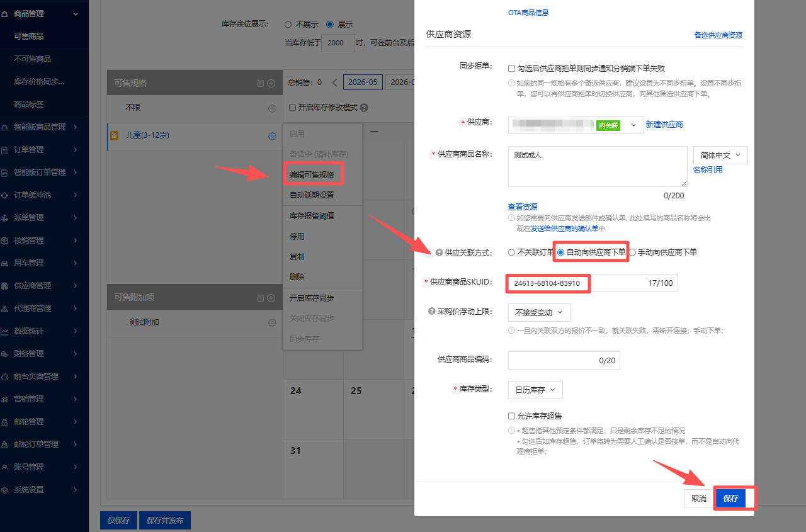Click help icon beside 供应关联方式 label

pyautogui.click(x=439, y=252)
